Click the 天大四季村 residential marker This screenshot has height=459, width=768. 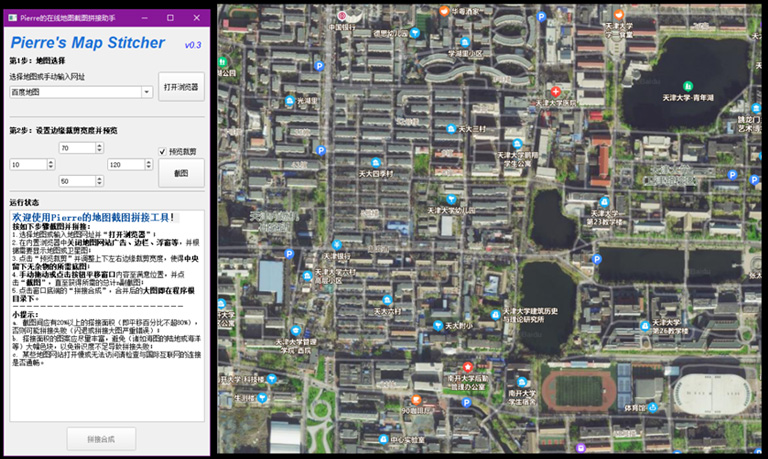pyautogui.click(x=377, y=162)
